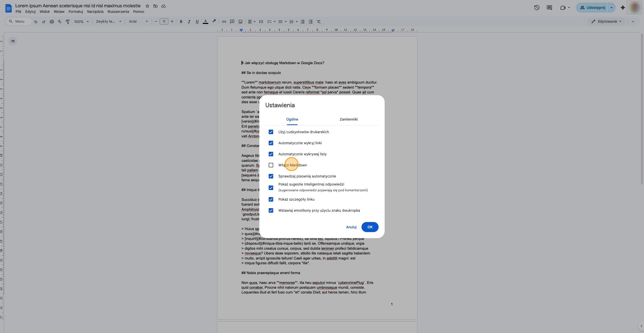Toggle italic formatting button
The height and width of the screenshot is (333, 644).
[x=189, y=22]
